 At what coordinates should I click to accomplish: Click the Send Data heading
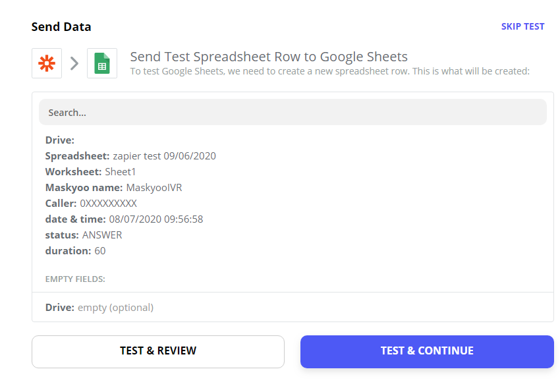point(61,27)
